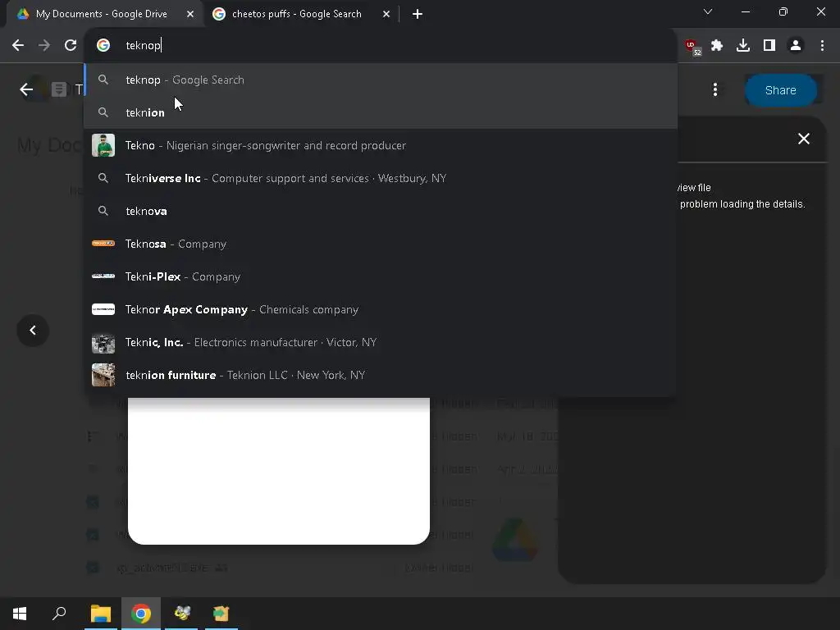
Task: Open the uBlock Origin extension icon
Action: pos(692,46)
